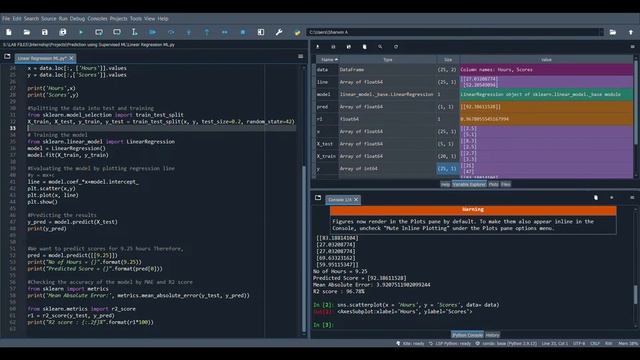Browse console tabs with folder icon

318,198
